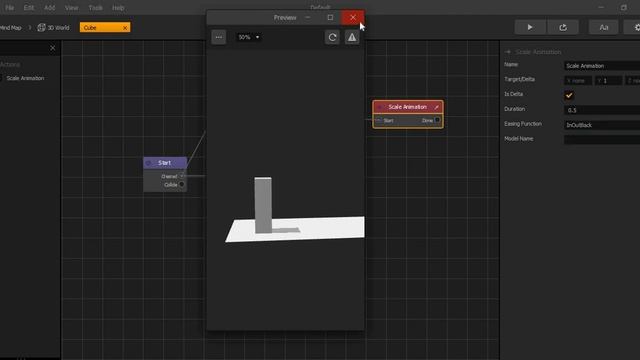The height and width of the screenshot is (360, 640).
Task: Open the Add menu
Action: [49, 8]
